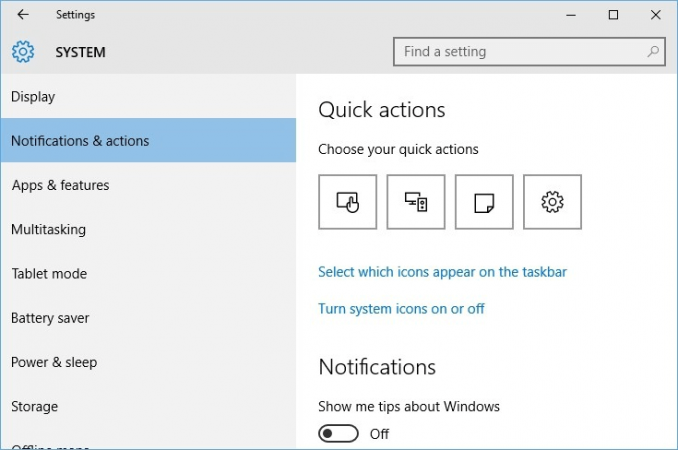This screenshot has height=450, width=678.
Task: Select the Note quick action tile
Action: (484, 202)
